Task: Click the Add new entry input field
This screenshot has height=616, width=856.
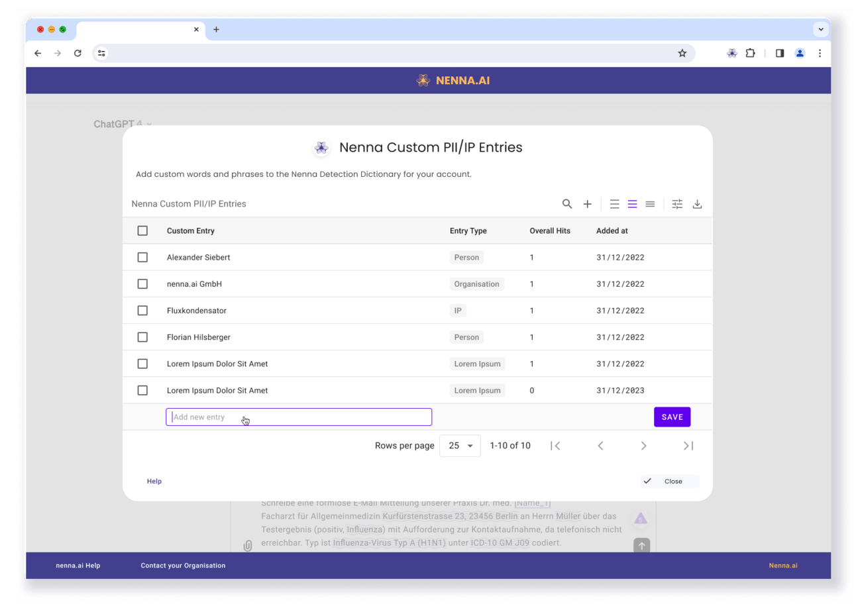Action: pyautogui.click(x=299, y=417)
